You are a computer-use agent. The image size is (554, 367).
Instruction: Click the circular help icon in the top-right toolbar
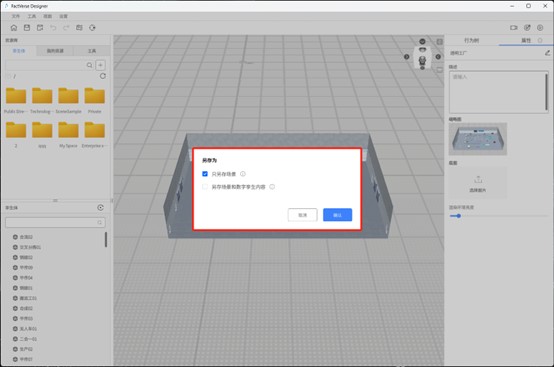[540, 28]
